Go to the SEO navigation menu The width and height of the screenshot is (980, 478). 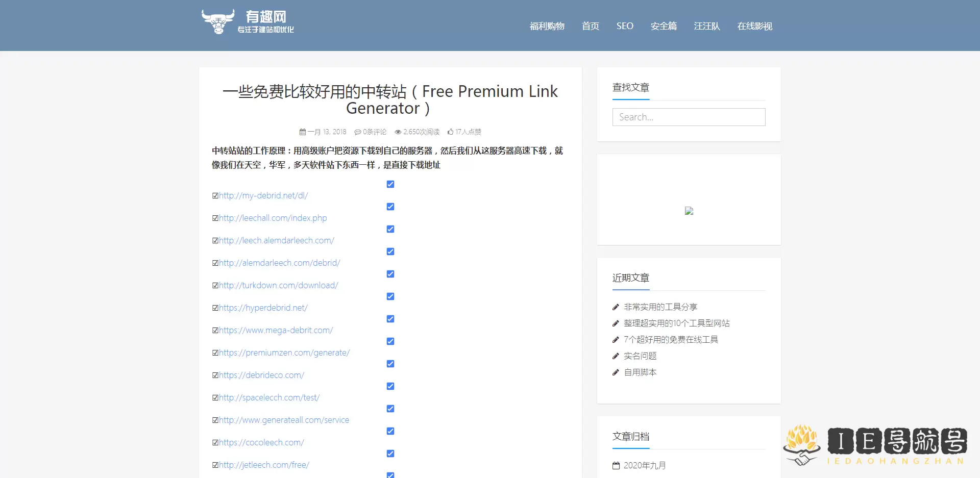[x=625, y=26]
